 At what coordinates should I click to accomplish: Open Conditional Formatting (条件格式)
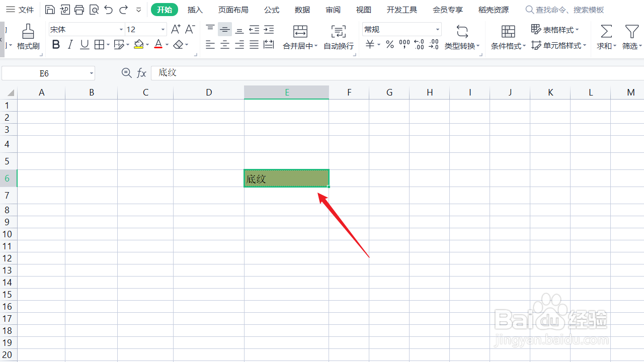click(x=508, y=37)
